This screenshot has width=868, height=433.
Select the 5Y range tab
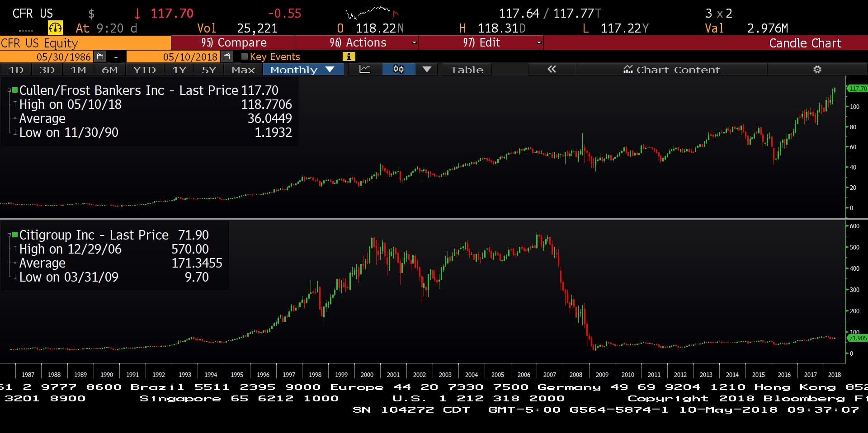tap(209, 70)
